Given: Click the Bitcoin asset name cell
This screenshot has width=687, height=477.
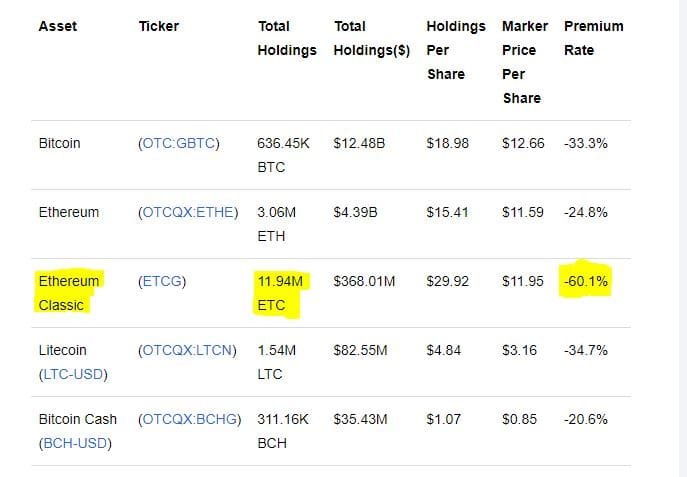Looking at the screenshot, I should pyautogui.click(x=59, y=143).
